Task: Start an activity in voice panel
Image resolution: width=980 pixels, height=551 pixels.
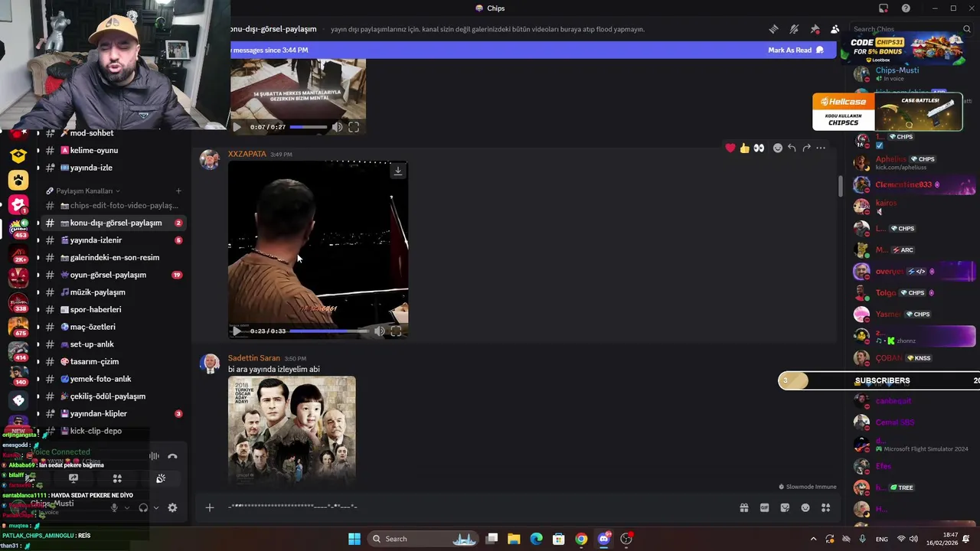Action: pyautogui.click(x=117, y=478)
